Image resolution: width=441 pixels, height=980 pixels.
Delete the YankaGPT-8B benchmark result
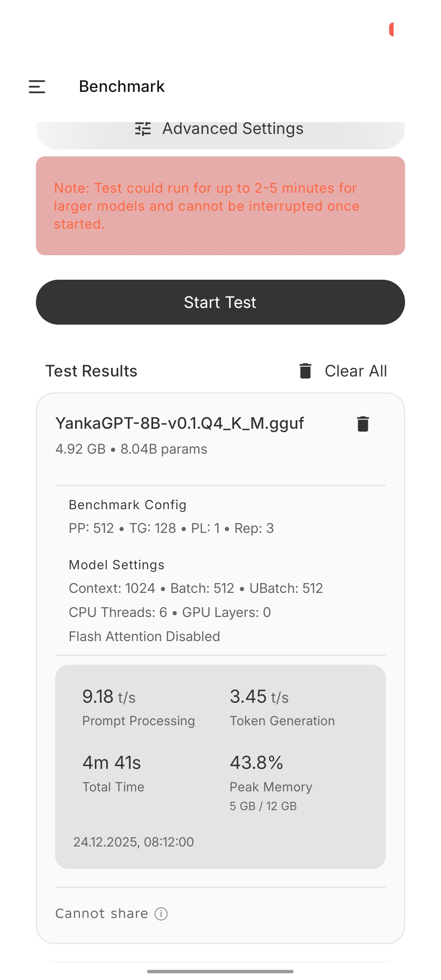(x=363, y=424)
